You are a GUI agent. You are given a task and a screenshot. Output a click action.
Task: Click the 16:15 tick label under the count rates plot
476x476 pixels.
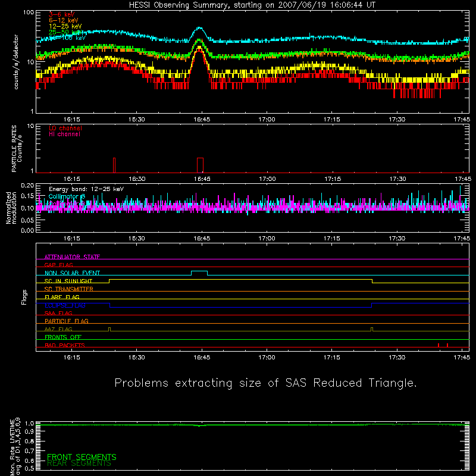[x=71, y=120]
